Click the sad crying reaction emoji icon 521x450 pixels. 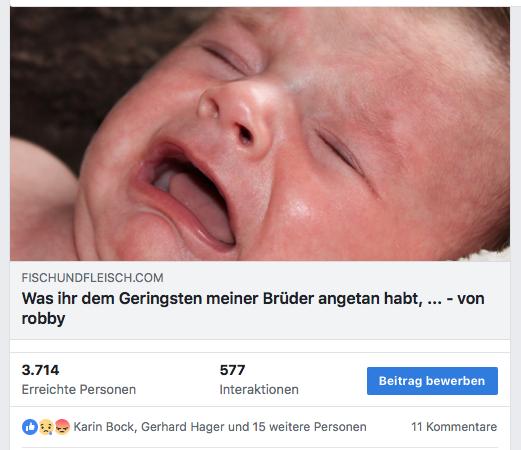(x=46, y=427)
